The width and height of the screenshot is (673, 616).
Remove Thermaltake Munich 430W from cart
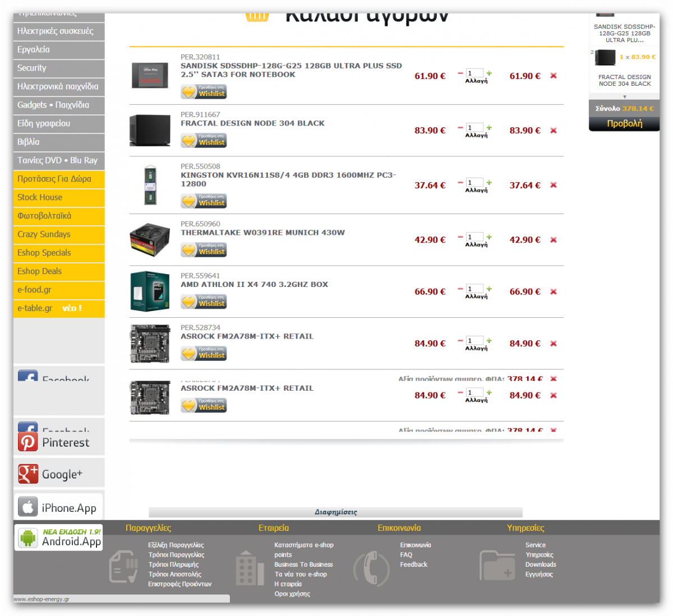(554, 240)
